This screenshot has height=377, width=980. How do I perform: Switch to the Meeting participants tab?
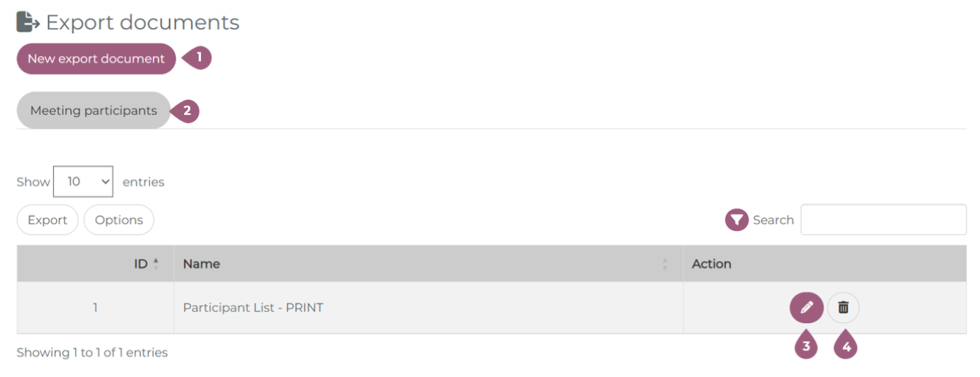pos(94,111)
